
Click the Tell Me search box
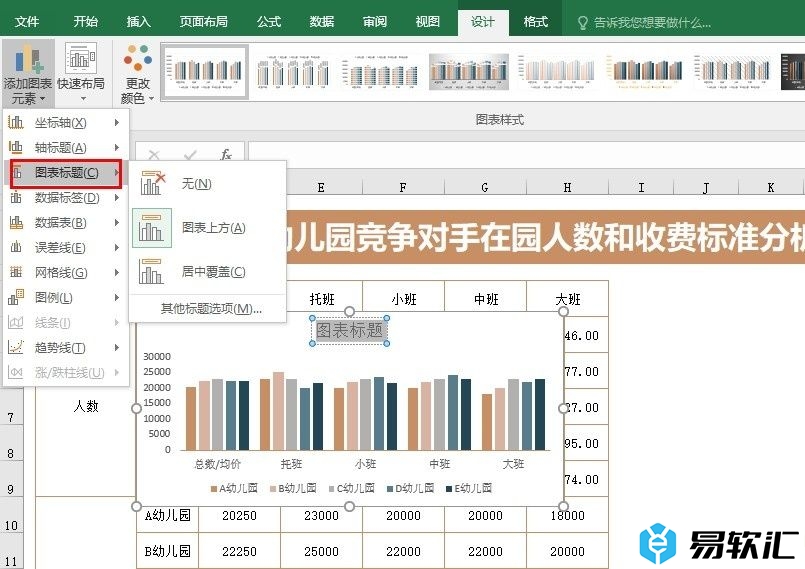[x=652, y=23]
